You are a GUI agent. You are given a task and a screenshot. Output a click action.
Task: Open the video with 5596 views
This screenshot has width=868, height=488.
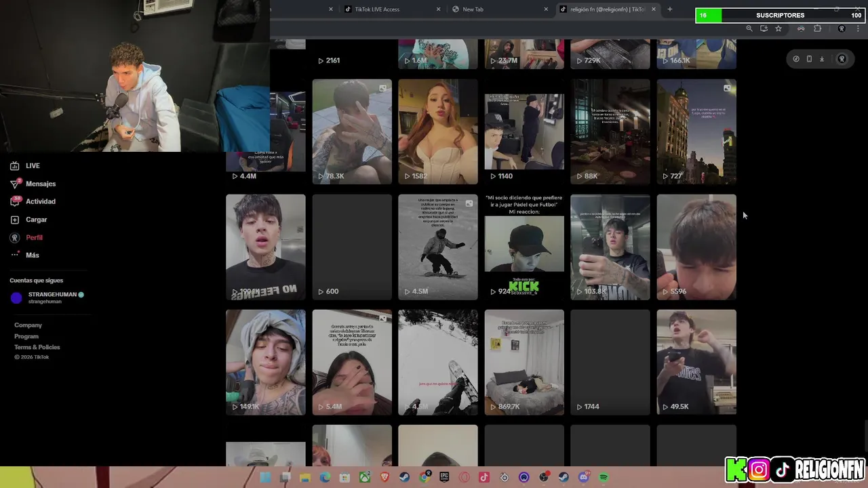pos(696,247)
